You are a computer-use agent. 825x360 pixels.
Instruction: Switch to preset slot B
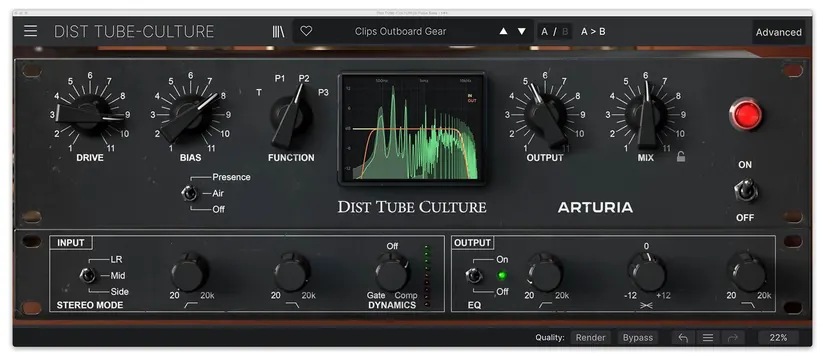click(565, 32)
